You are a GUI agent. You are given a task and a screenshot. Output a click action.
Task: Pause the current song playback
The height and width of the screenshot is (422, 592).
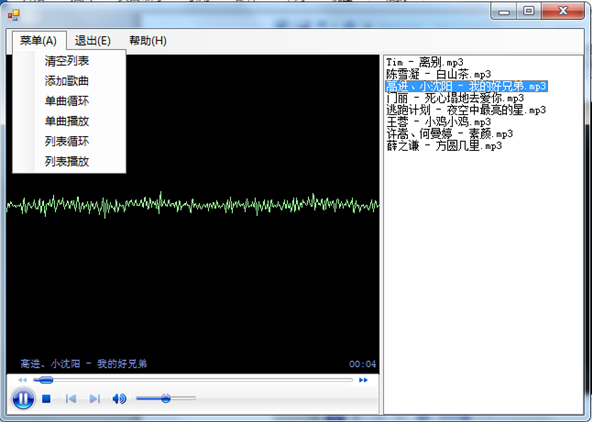click(x=23, y=398)
